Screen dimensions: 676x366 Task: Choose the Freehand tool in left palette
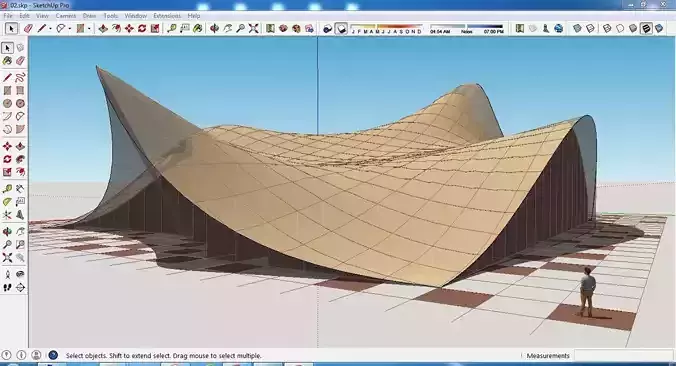pyautogui.click(x=20, y=78)
